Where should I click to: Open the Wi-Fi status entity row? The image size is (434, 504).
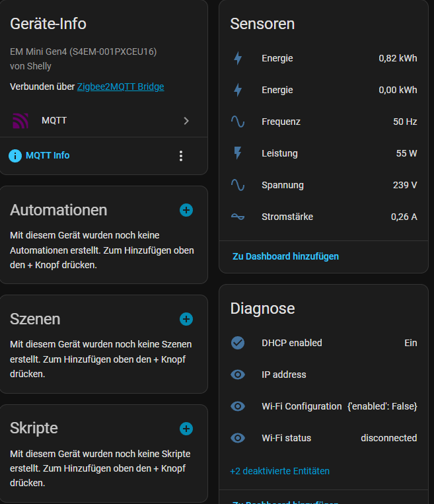[324, 438]
